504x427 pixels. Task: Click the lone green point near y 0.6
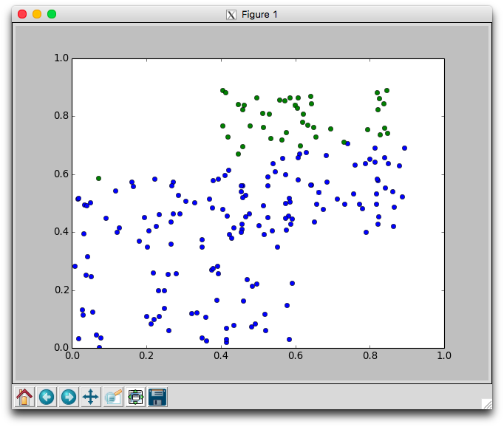pyautogui.click(x=99, y=178)
